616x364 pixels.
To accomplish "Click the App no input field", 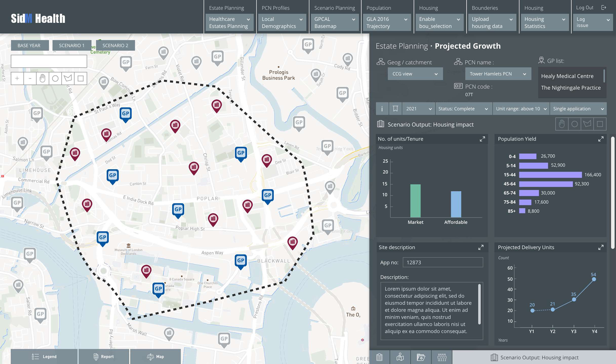I will coord(442,262).
